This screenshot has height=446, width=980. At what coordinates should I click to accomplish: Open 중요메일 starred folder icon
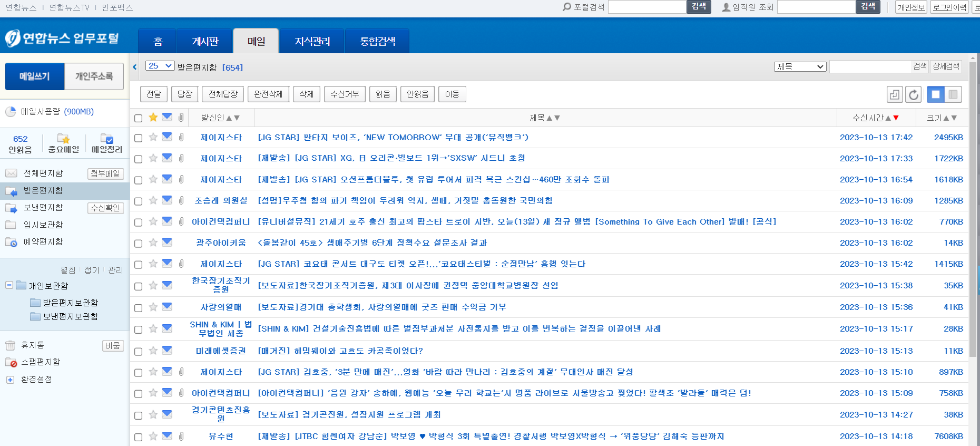click(63, 139)
